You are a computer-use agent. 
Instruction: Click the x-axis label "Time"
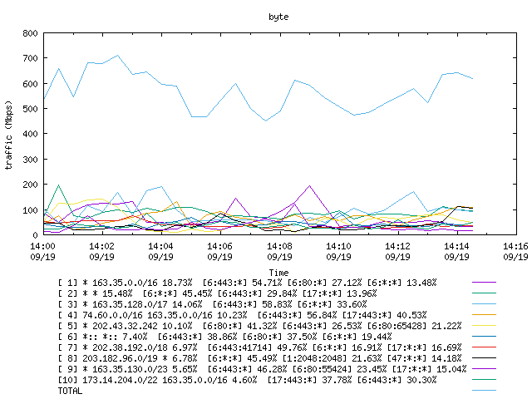pos(279,273)
